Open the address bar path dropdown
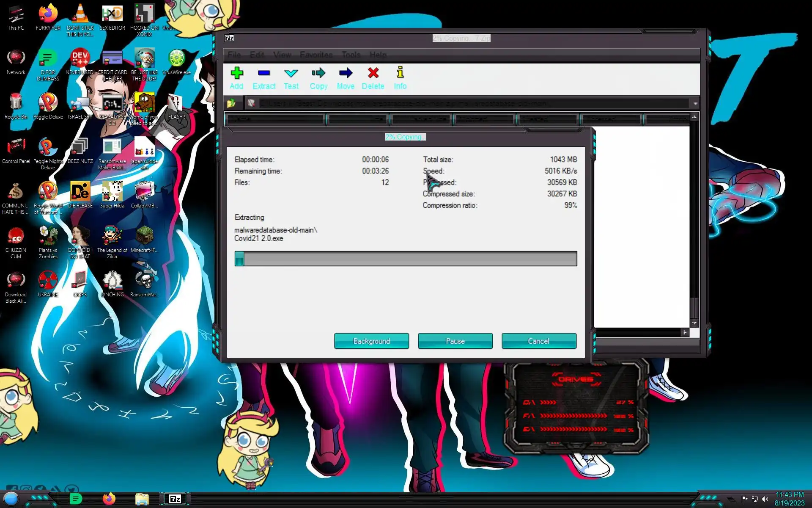Screen dimensions: 812x508 coord(695,103)
